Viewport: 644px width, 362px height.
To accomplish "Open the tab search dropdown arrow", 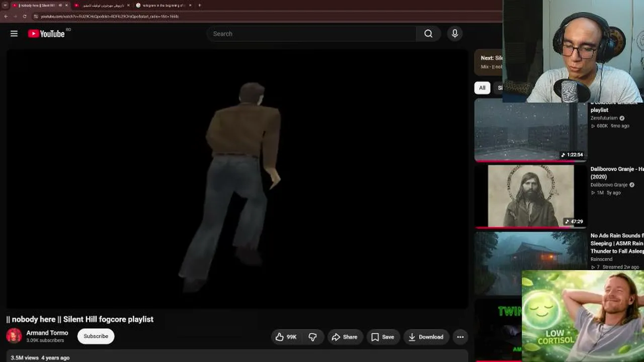I will 5,5.
